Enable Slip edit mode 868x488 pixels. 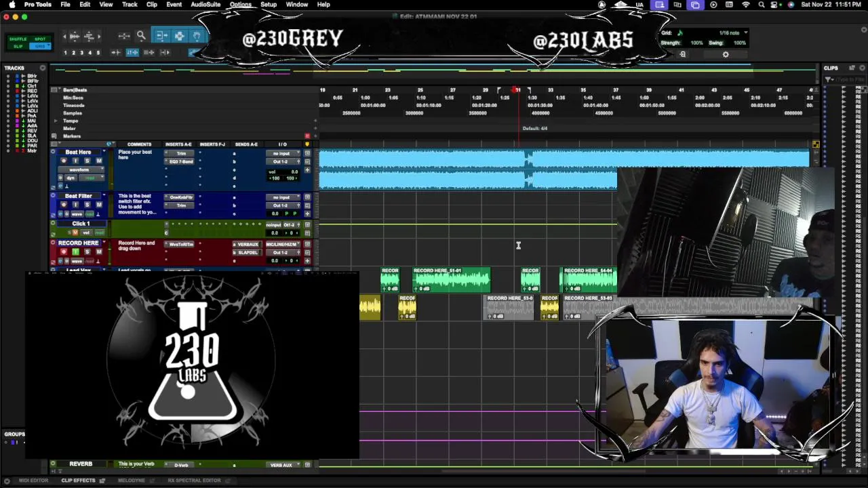tap(18, 46)
